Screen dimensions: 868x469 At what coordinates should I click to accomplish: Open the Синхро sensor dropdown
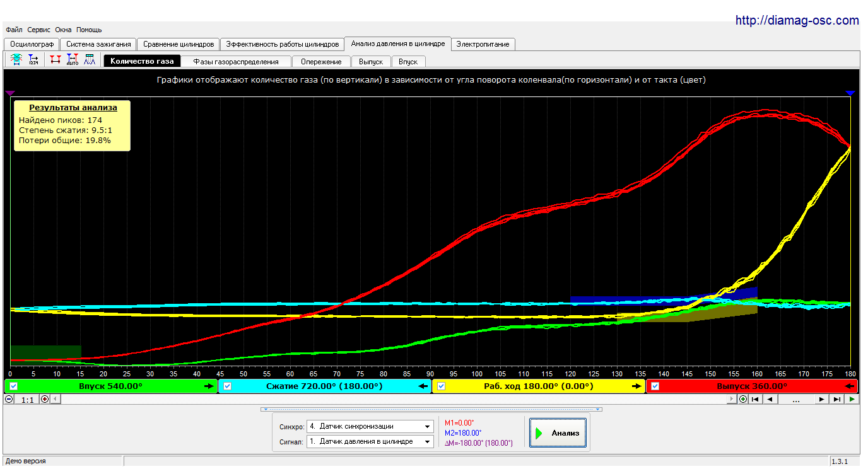pyautogui.click(x=370, y=426)
